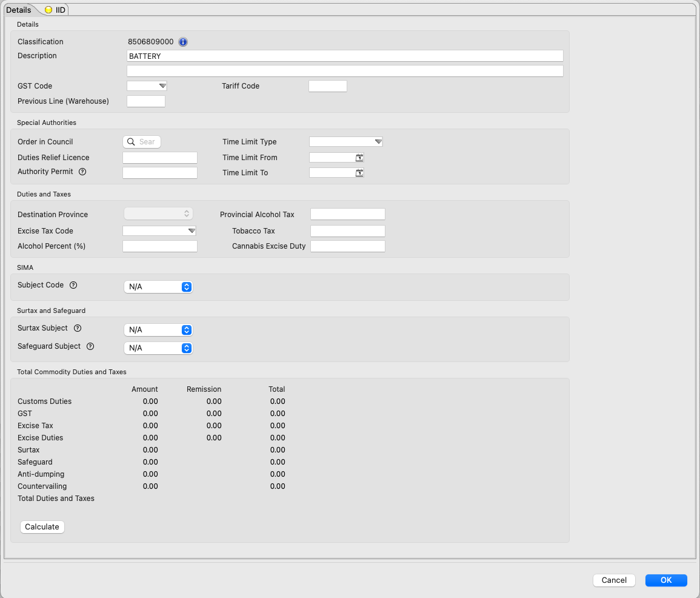Open the GST Code dropdown
This screenshot has width=700, height=598.
click(x=147, y=86)
